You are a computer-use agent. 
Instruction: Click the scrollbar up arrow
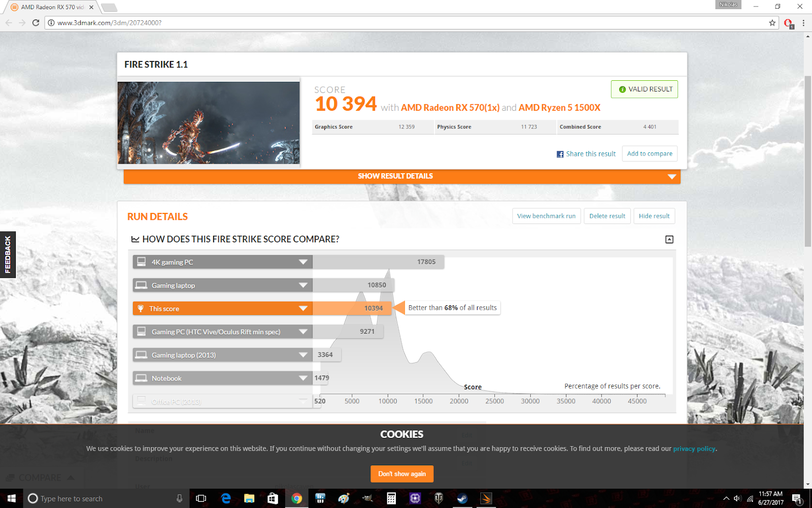pyautogui.click(x=808, y=36)
